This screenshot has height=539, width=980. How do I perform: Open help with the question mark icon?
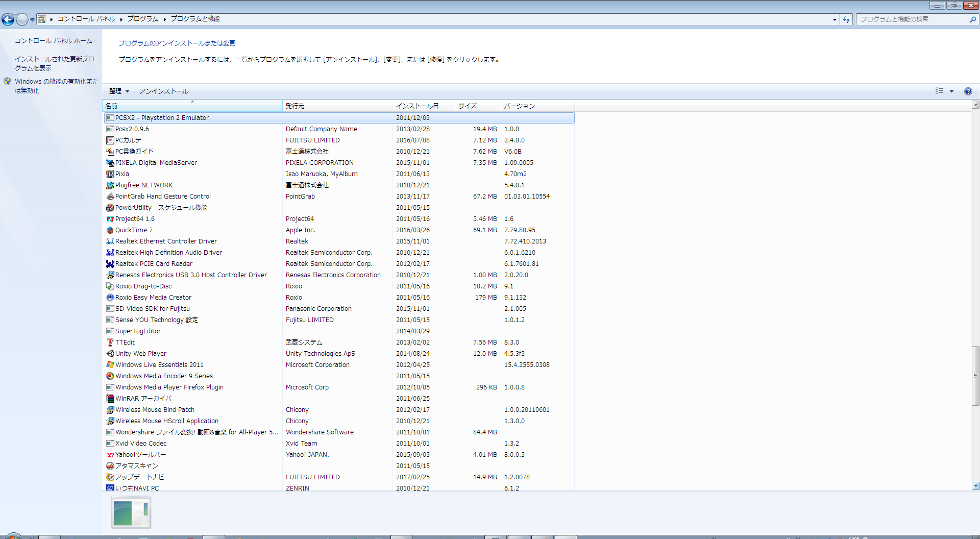point(968,91)
